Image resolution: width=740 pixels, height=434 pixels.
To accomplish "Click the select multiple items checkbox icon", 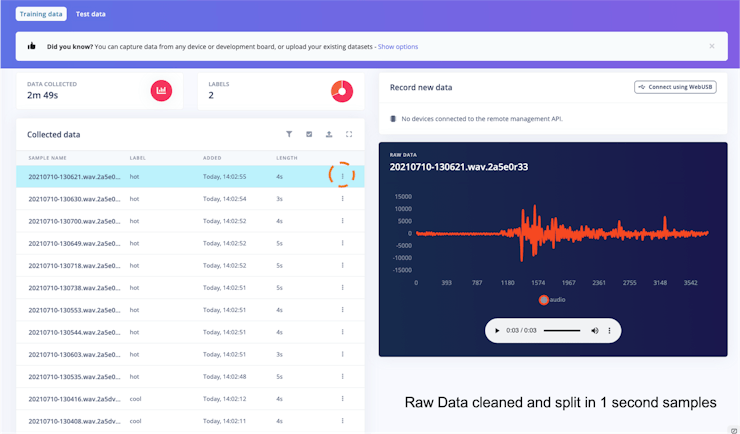I will pos(309,134).
